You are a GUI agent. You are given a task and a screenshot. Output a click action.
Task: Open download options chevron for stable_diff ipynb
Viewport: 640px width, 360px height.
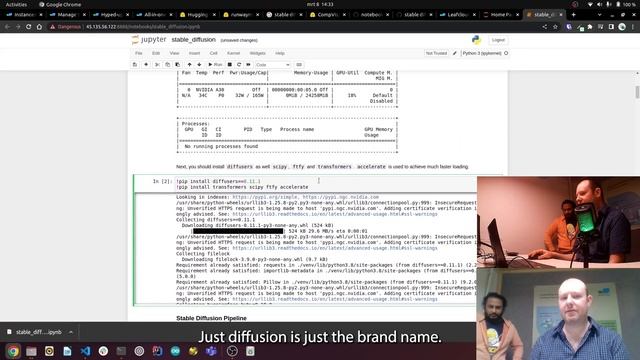[71, 332]
